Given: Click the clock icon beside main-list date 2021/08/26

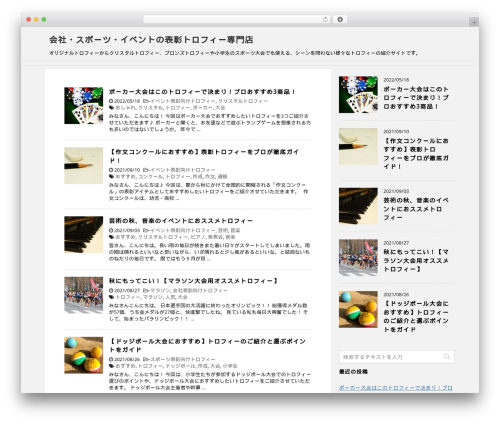Looking at the screenshot, I should point(111,359).
